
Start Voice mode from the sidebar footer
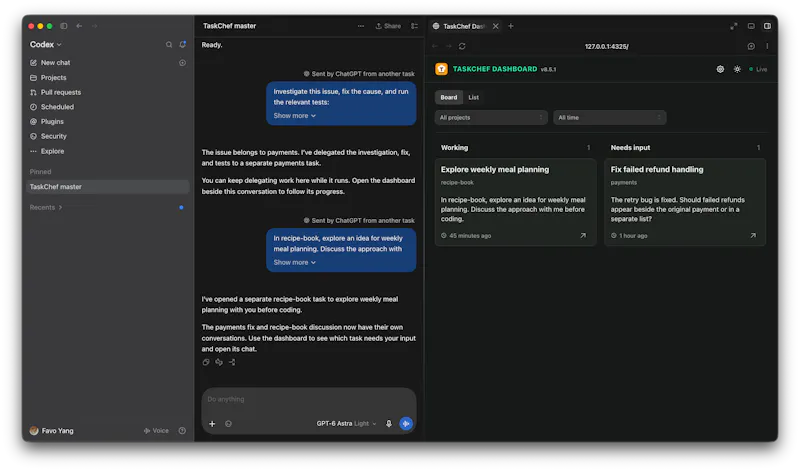156,431
